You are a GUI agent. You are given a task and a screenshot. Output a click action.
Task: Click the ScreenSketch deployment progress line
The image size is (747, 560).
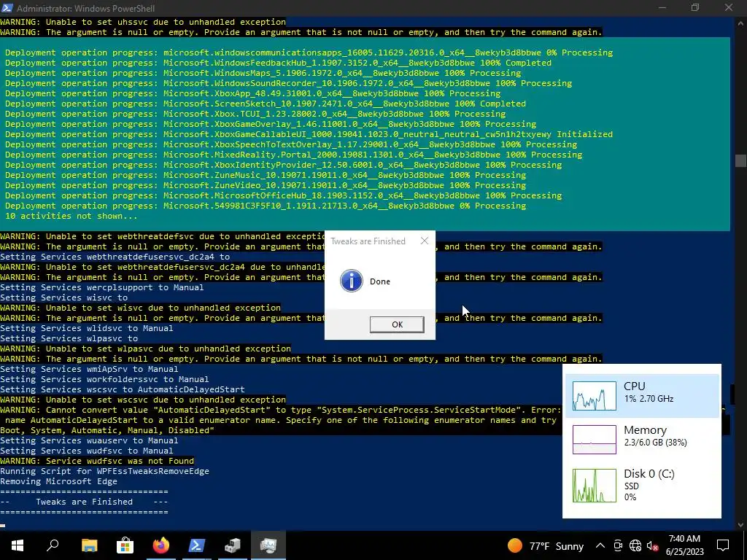(266, 104)
